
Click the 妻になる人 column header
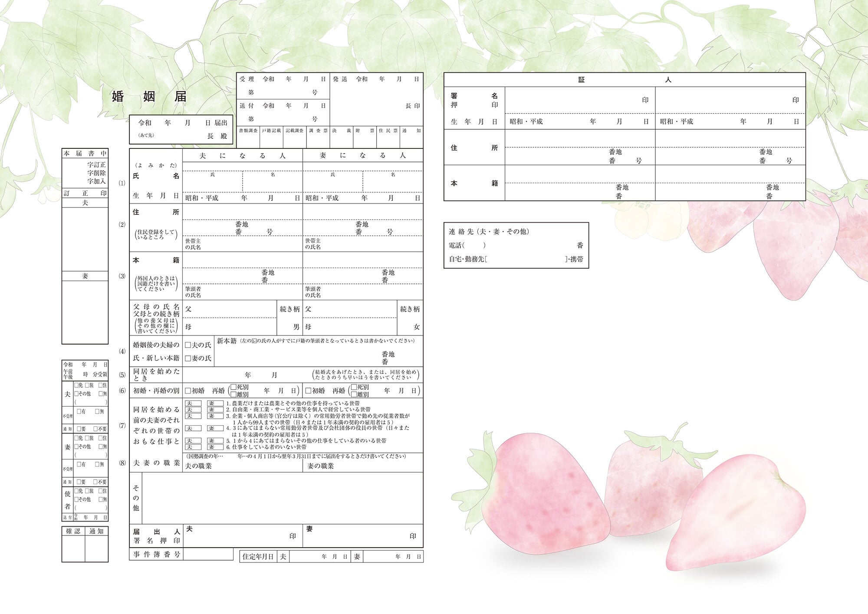click(x=362, y=155)
